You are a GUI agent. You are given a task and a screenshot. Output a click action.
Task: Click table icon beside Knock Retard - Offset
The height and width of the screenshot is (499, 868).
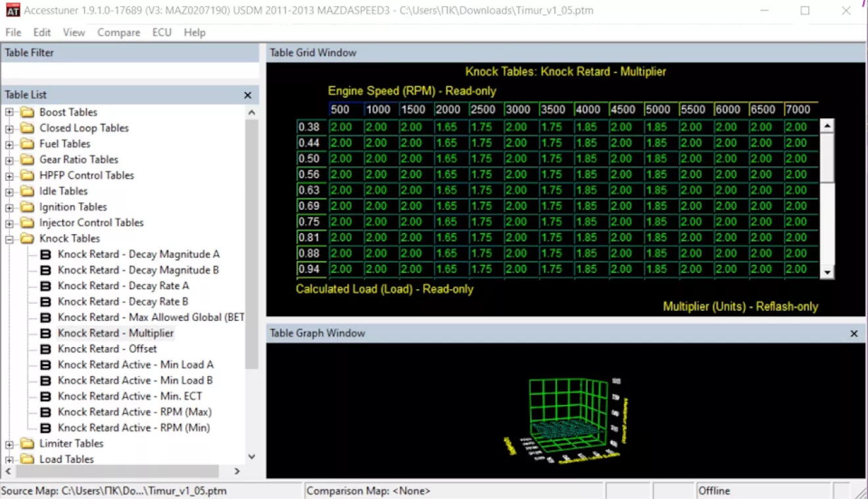pos(45,349)
